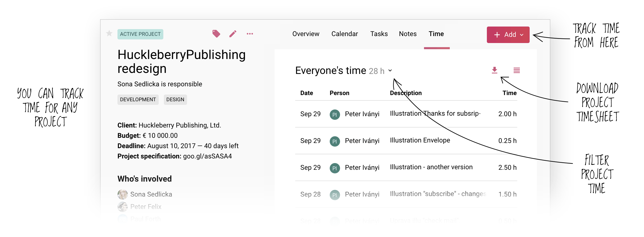The width and height of the screenshot is (644, 237).
Task: Click the Client Huckleberry Publishing, Ltd. line
Action: pos(169,125)
